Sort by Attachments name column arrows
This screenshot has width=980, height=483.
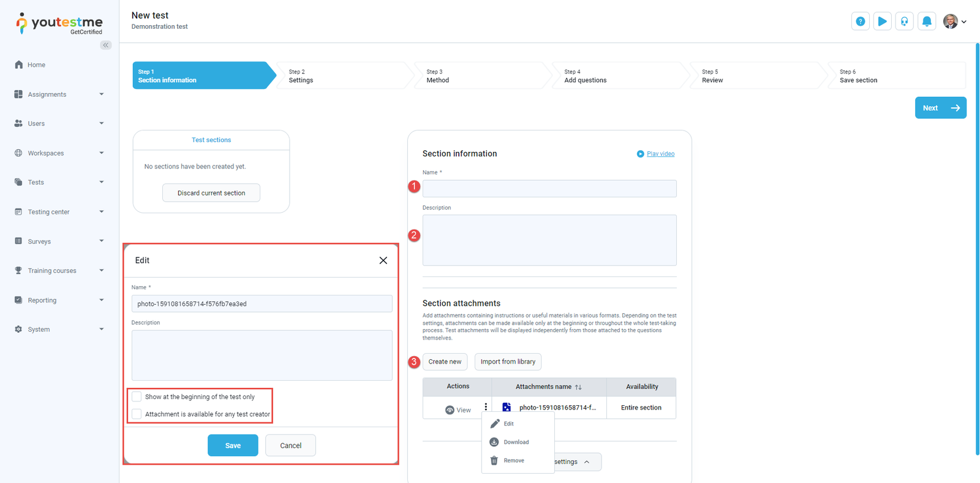point(578,387)
